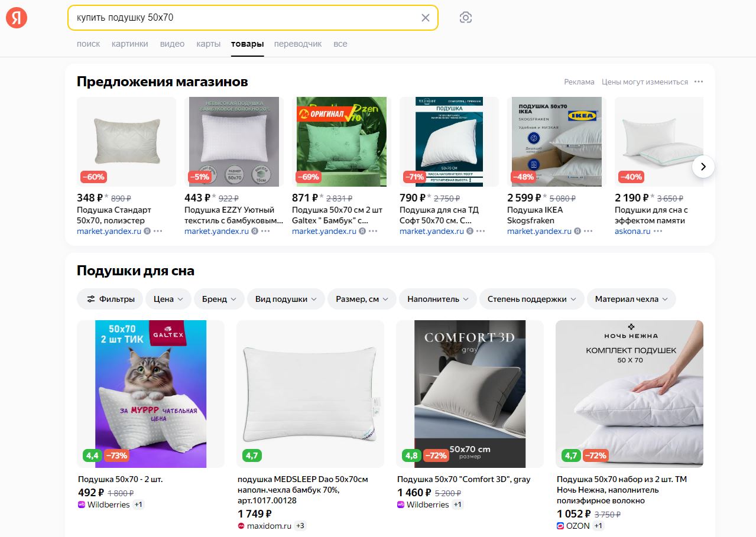Open the Наполнитель dropdown filter
Image resolution: width=756 pixels, height=537 pixels.
[437, 299]
